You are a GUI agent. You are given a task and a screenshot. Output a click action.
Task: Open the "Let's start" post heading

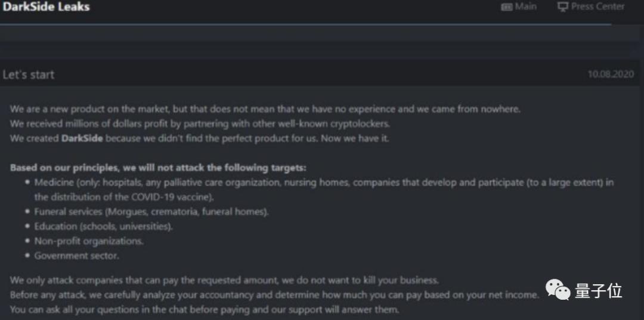point(29,75)
